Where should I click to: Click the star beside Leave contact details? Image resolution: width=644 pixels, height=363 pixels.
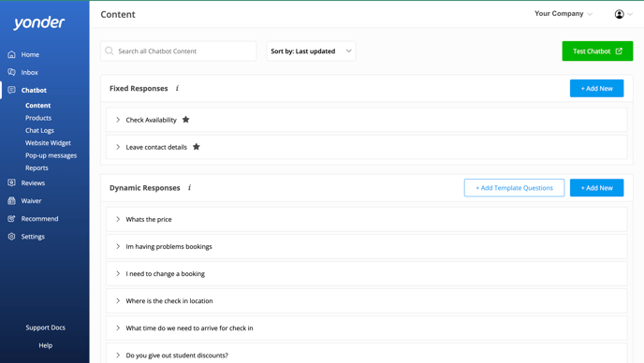pos(197,147)
